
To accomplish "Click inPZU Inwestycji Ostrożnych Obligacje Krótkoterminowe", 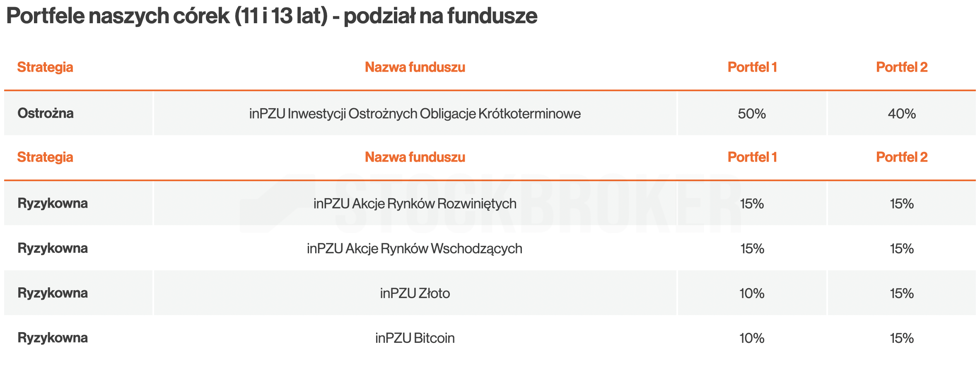I will (x=415, y=113).
